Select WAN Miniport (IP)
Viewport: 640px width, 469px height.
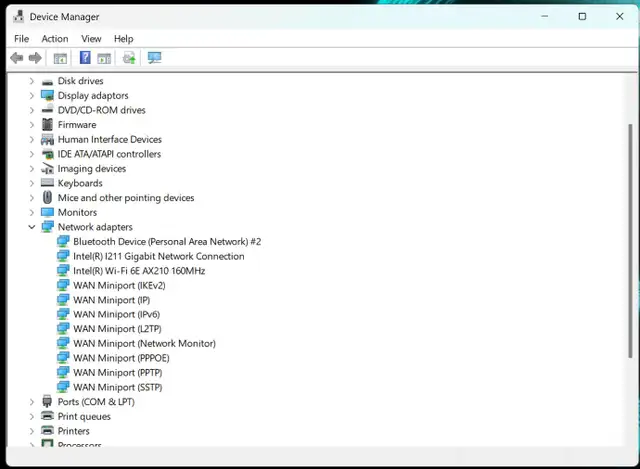click(x=111, y=300)
